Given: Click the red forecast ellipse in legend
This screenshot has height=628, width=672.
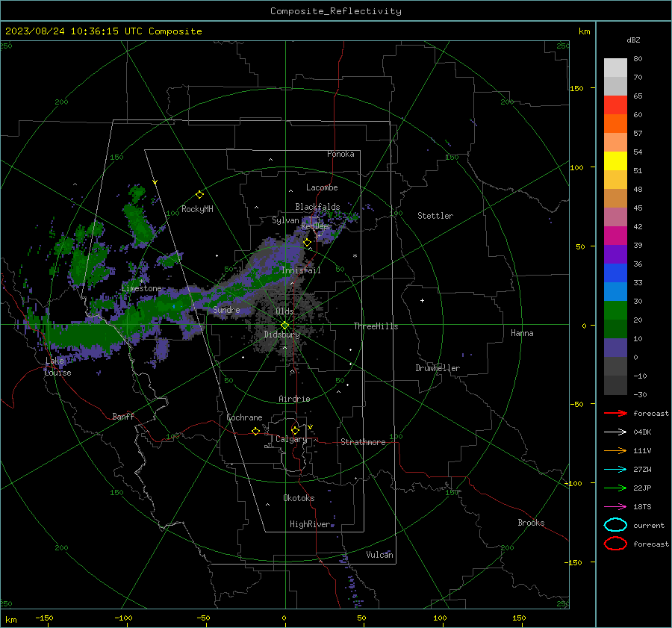Looking at the screenshot, I should 615,544.
